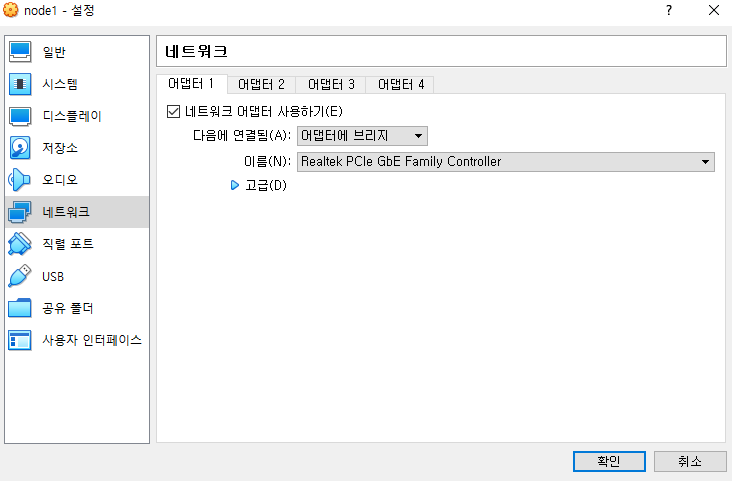Open the 다음에 연결됨 attachment dropdown
Screen dimensions: 732x481
click(x=362, y=135)
